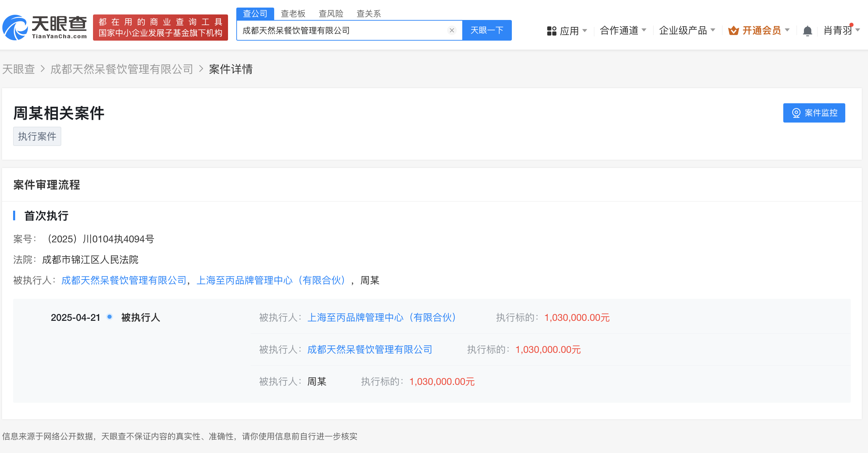This screenshot has height=453, width=868.
Task: Click the red promotional banner
Action: (161, 28)
